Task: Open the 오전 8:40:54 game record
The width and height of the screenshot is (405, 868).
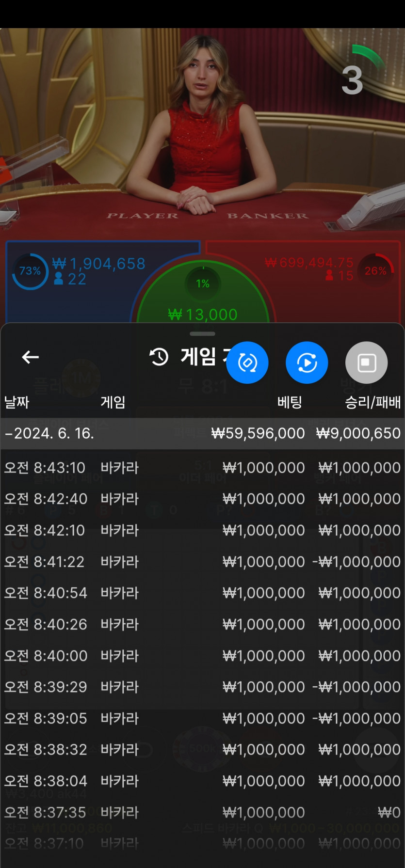Action: 202,593
